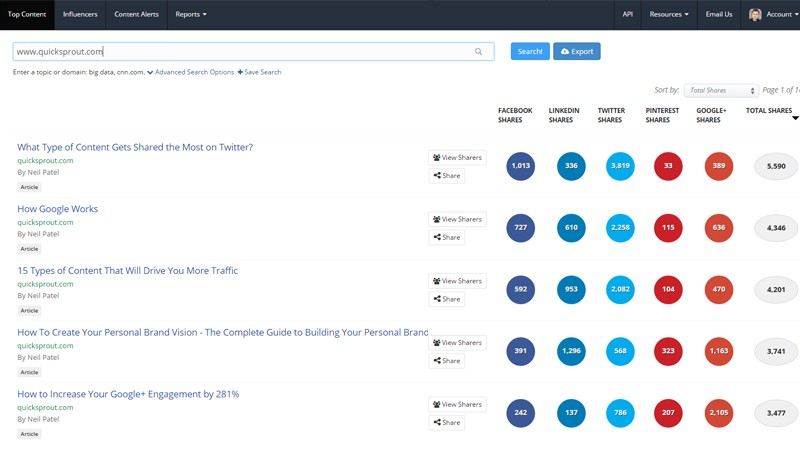The width and height of the screenshot is (800, 450).
Task: Share the Personal Brand Vision article
Action: click(x=446, y=361)
